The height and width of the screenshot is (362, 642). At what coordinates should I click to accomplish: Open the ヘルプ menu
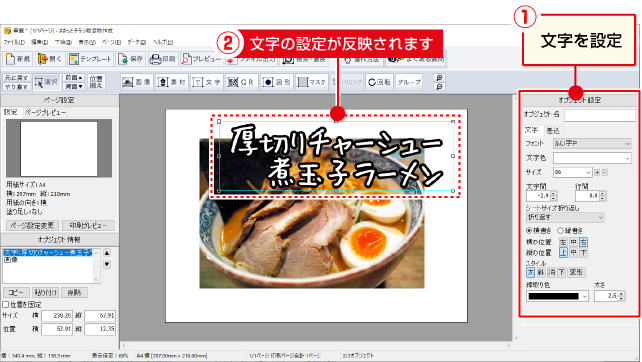click(x=163, y=42)
